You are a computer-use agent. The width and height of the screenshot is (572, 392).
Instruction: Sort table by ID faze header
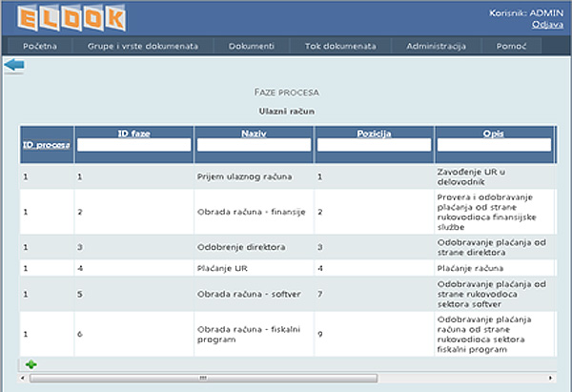click(x=134, y=133)
